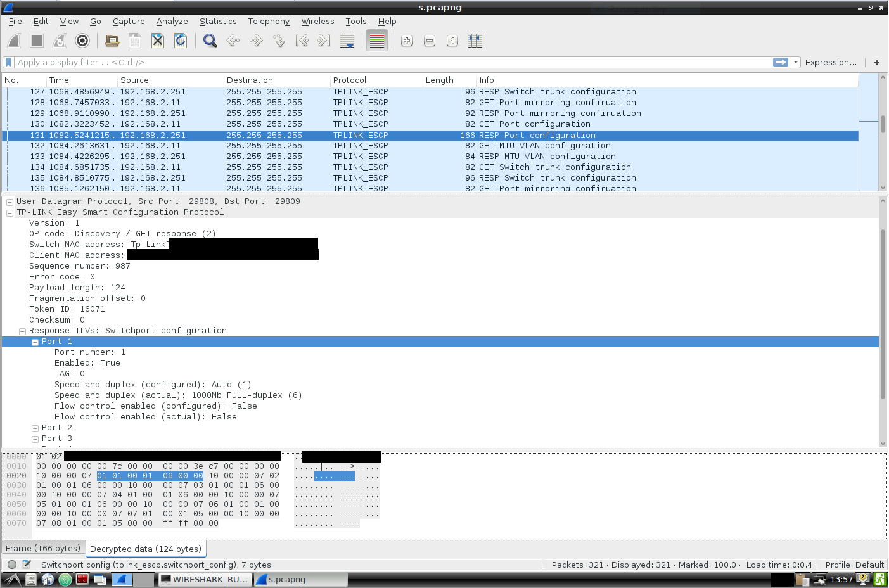Viewport: 889px width, 588px height.
Task: Collapse the Port 1 tree entry
Action: 35,341
